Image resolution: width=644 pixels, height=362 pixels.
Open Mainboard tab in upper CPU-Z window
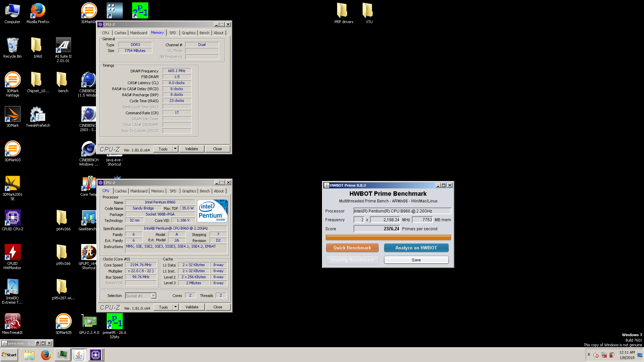[x=139, y=33]
